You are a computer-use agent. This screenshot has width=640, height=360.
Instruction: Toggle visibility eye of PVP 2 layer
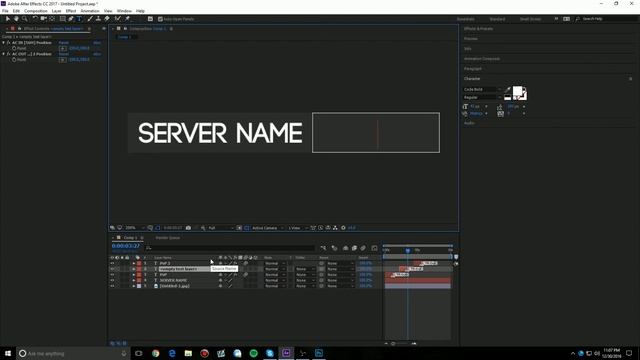pos(112,263)
